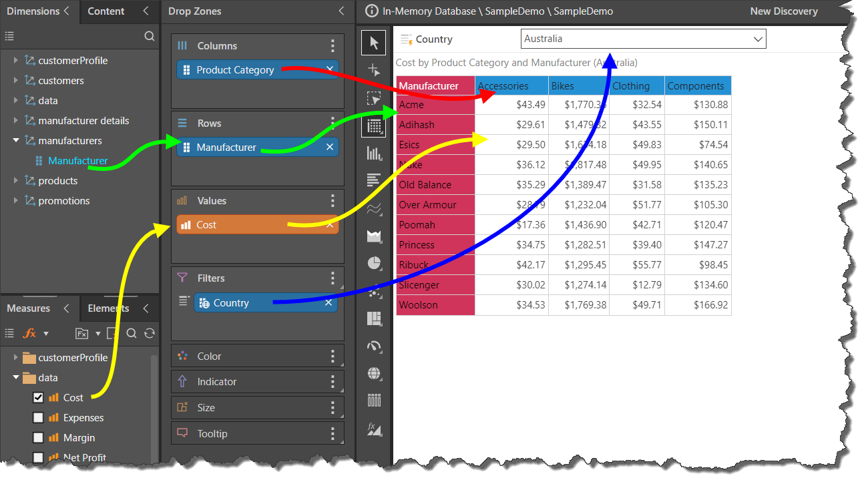This screenshot has width=868, height=484.
Task: Click the search icon in Dimensions panel
Action: click(x=150, y=36)
